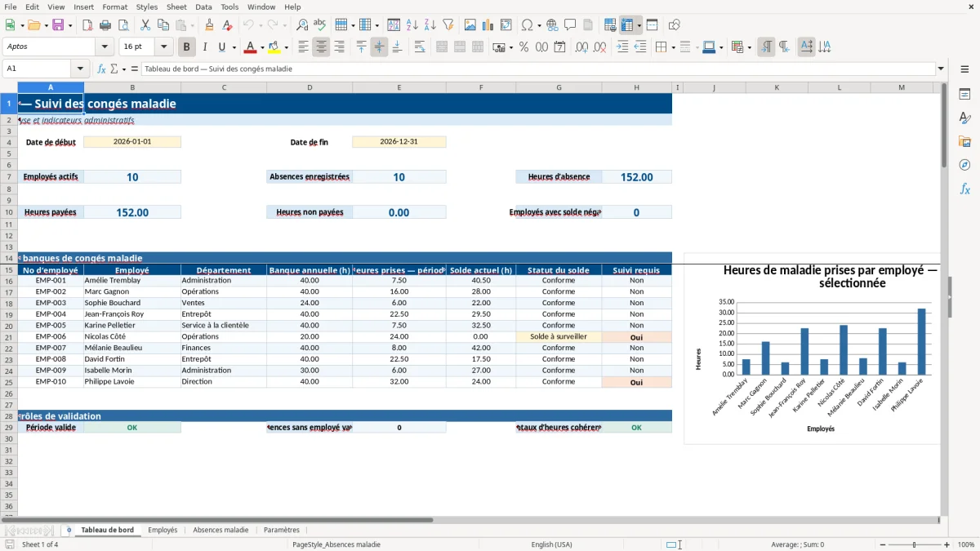Open the File menu
980x551 pixels.
pyautogui.click(x=11, y=7)
